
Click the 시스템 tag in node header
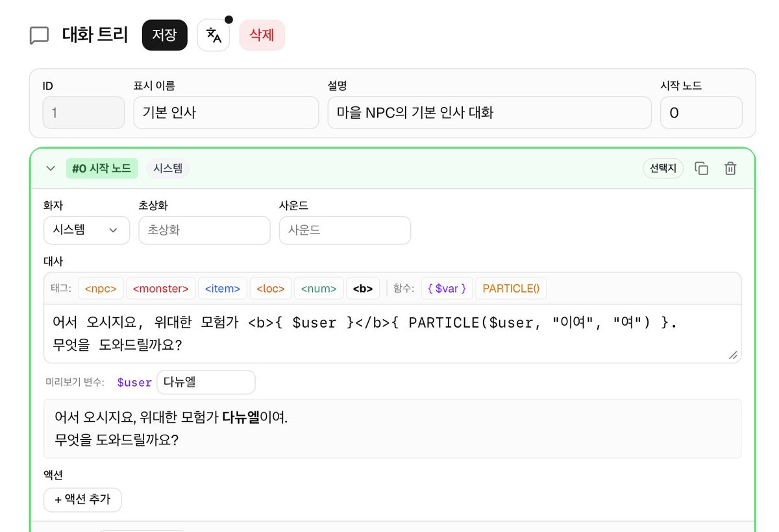(168, 169)
